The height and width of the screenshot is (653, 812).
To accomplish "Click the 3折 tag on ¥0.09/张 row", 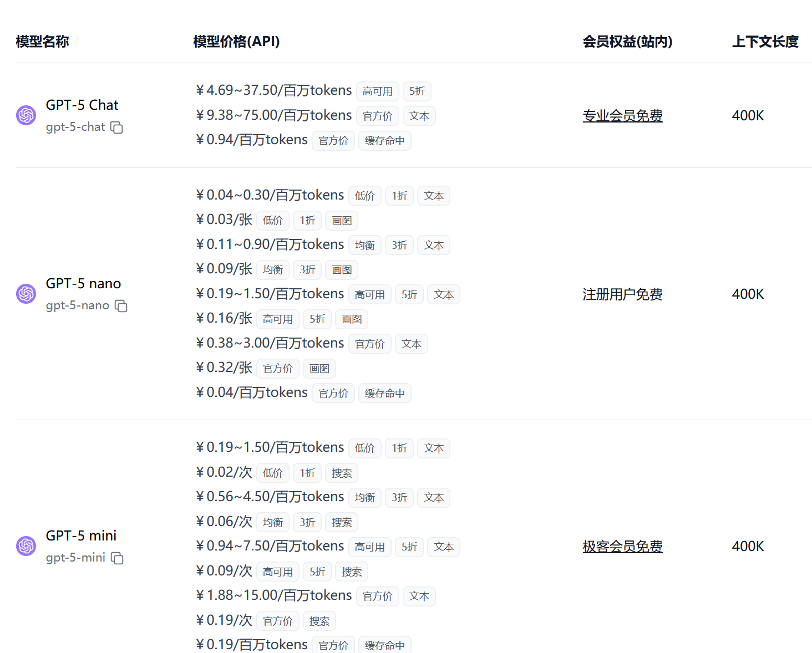I will (307, 270).
